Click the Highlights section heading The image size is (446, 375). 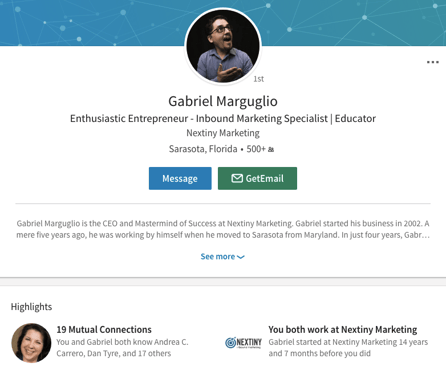pyautogui.click(x=31, y=307)
